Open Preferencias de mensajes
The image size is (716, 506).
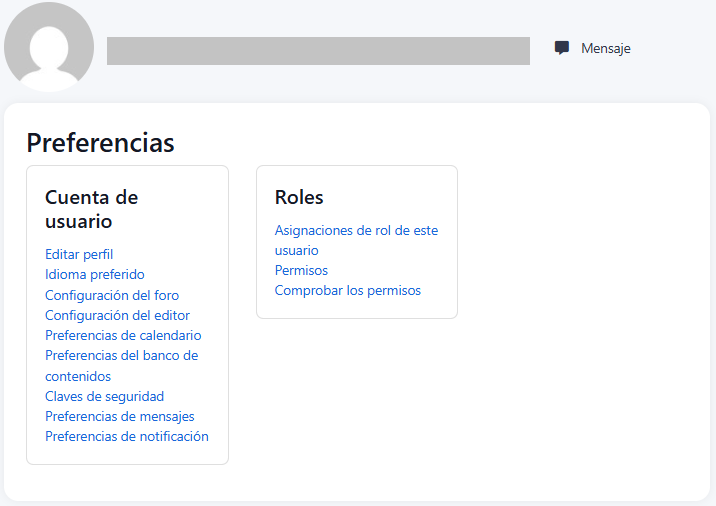(x=120, y=417)
